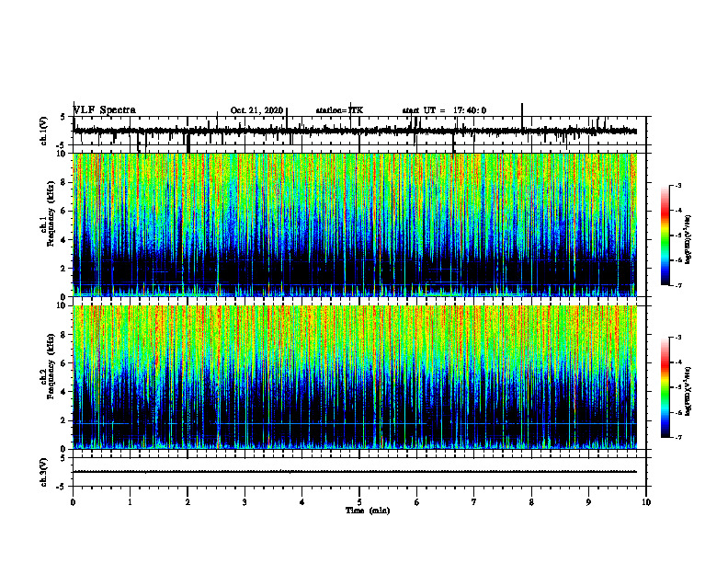Viewport: 728px width, 563px height.
Task: Click time axis tick label "6"
Action: (x=417, y=502)
